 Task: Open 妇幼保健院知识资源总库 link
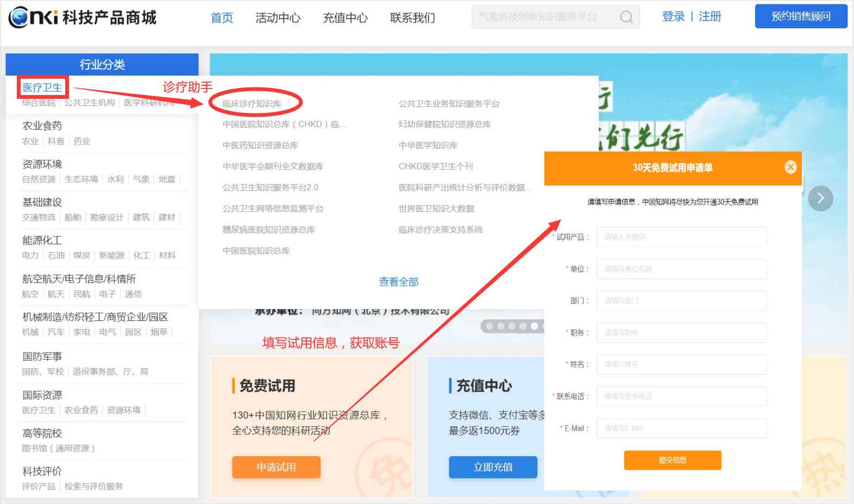(x=445, y=124)
